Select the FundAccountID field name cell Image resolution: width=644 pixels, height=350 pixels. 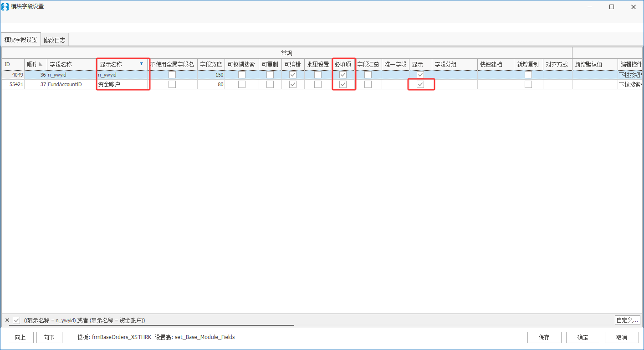point(71,84)
